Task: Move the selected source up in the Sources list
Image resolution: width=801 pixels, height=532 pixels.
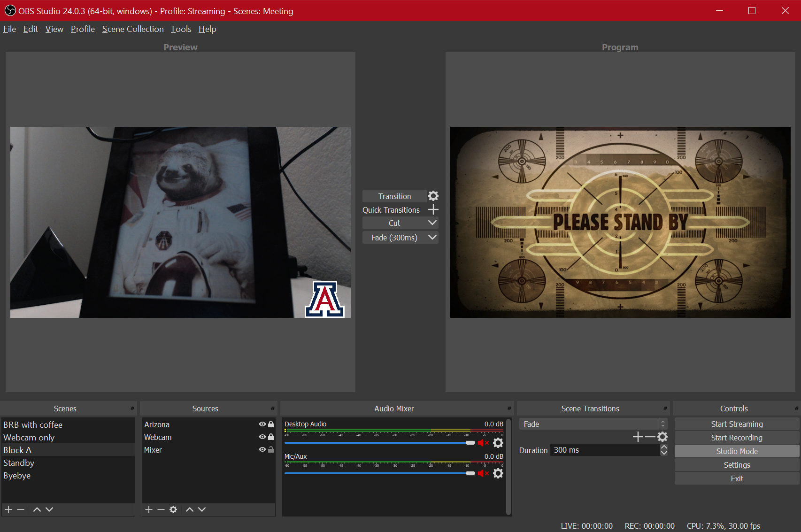Action: pyautogui.click(x=190, y=509)
